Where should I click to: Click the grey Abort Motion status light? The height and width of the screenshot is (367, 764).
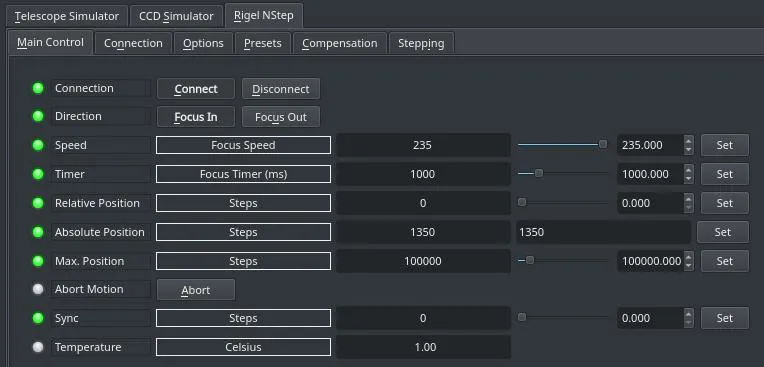click(38, 289)
